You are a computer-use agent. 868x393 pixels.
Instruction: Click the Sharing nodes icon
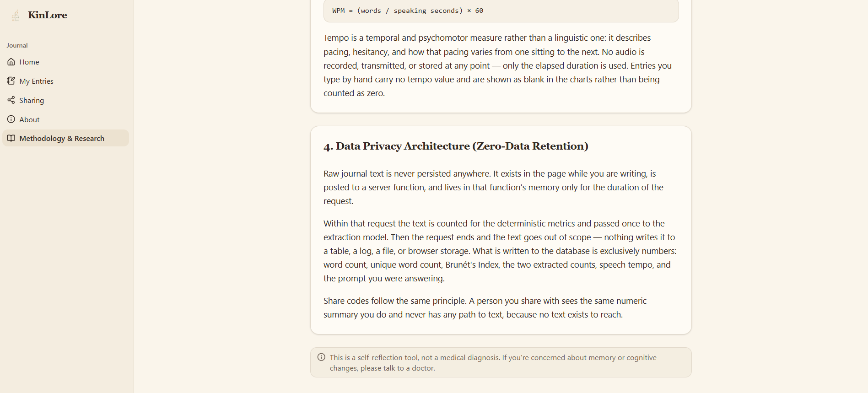click(x=11, y=100)
